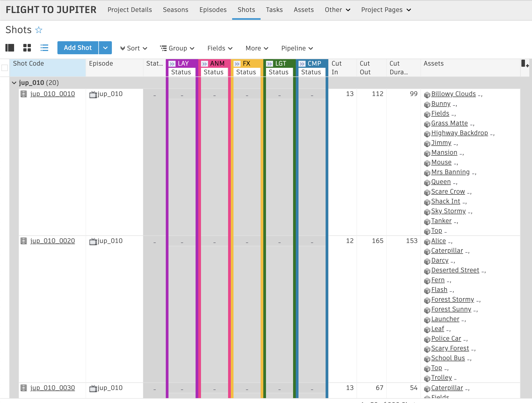Image resolution: width=532 pixels, height=403 pixels.
Task: Favorite the Shots page star
Action: coord(39,30)
